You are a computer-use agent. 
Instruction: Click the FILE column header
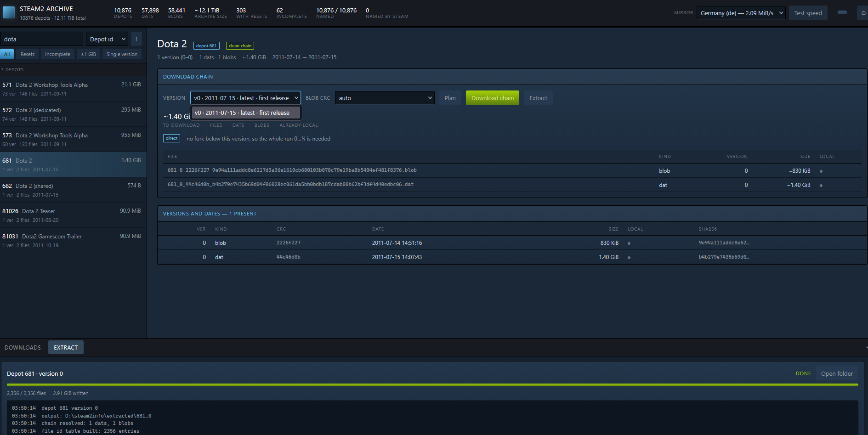pos(172,157)
